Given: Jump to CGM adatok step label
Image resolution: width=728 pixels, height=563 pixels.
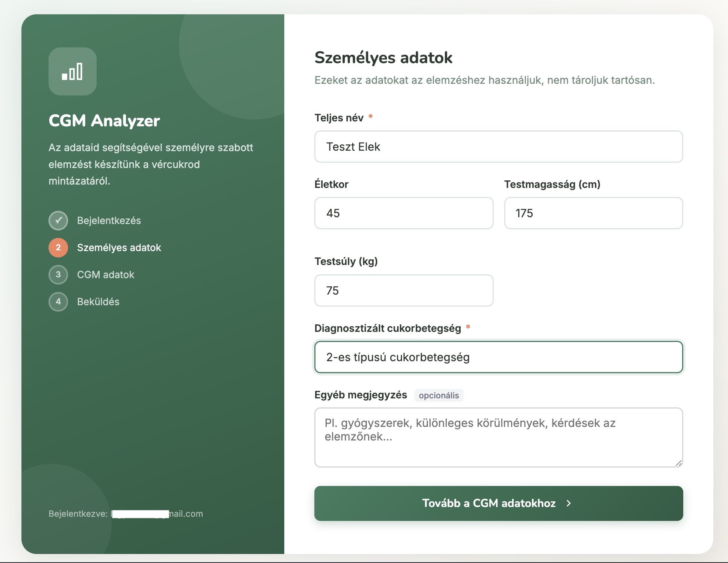Looking at the screenshot, I should tap(106, 275).
